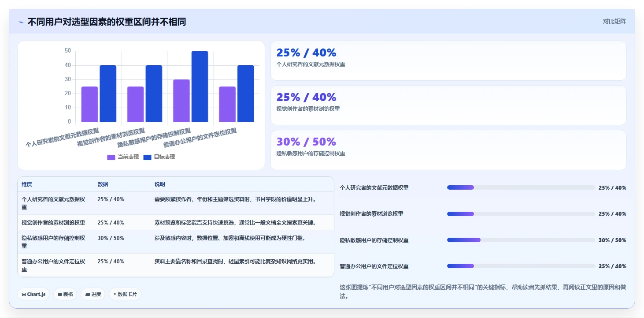Select the Chart.js tag chip

33,294
